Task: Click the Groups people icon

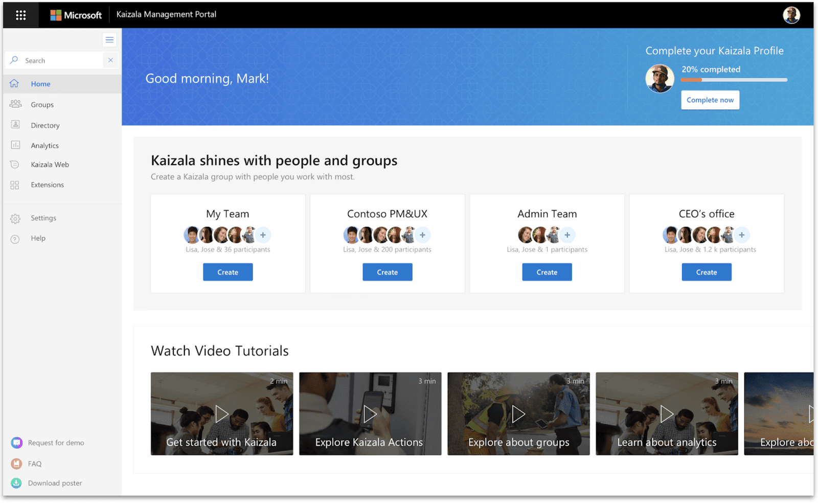Action: [x=15, y=104]
